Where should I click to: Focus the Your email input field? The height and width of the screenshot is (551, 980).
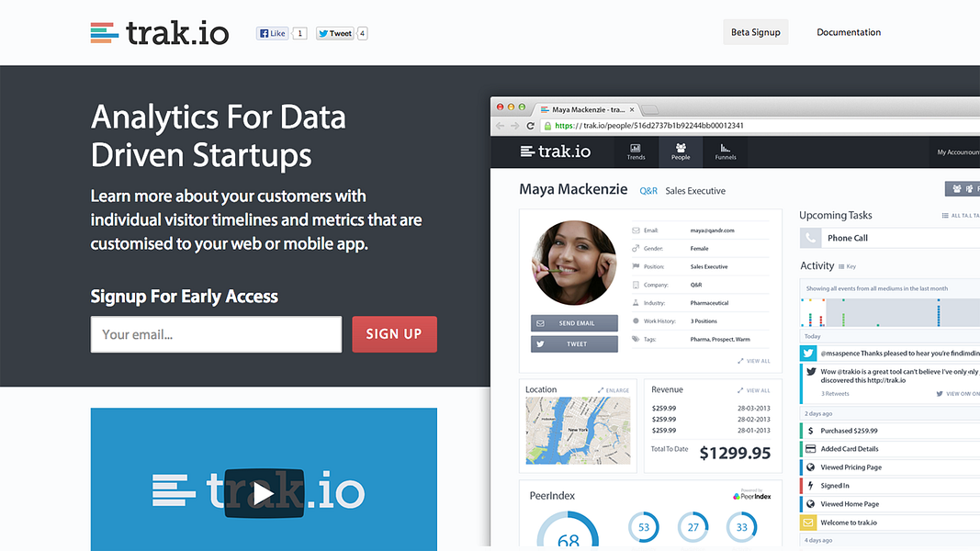216,334
